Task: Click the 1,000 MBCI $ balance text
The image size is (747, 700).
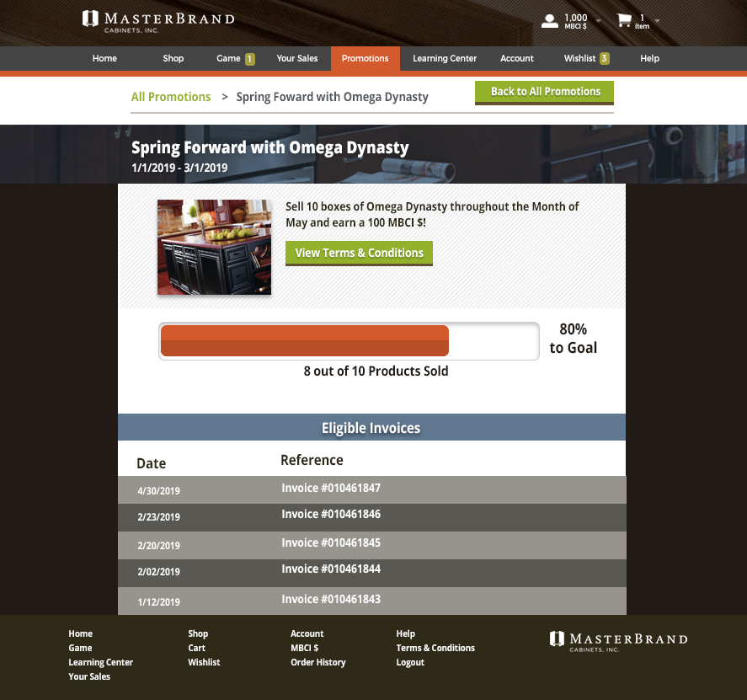Action: (575, 21)
